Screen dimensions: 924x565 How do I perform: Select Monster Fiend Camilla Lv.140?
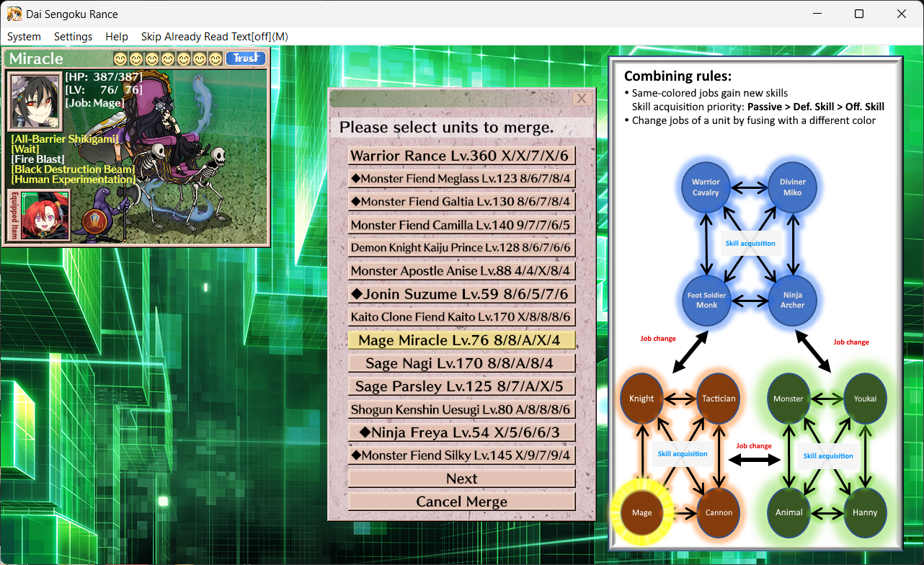[461, 225]
